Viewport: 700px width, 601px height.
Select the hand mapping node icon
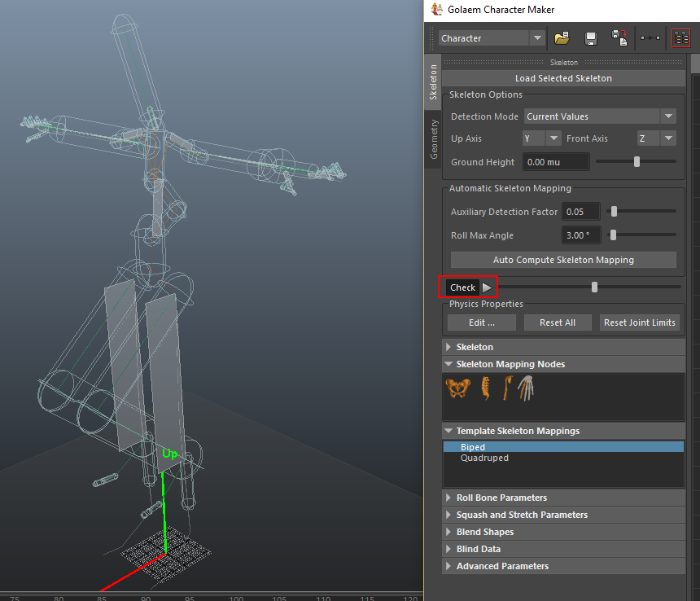click(527, 388)
